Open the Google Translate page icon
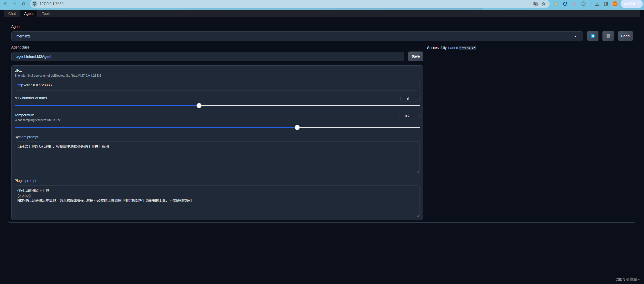 coord(535,4)
